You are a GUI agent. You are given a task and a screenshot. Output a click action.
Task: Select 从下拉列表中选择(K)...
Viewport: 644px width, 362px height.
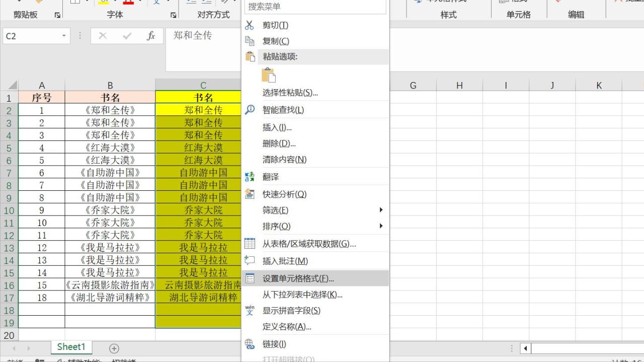[315, 295]
